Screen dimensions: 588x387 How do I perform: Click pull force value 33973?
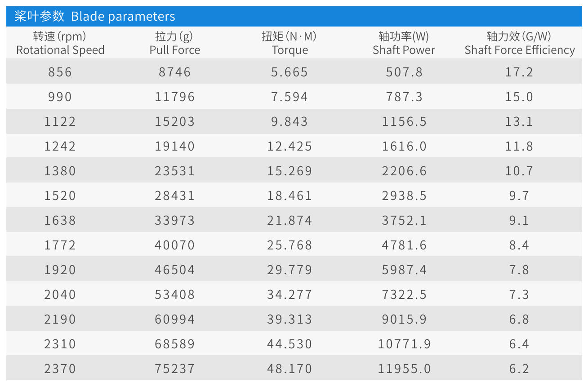click(x=175, y=220)
